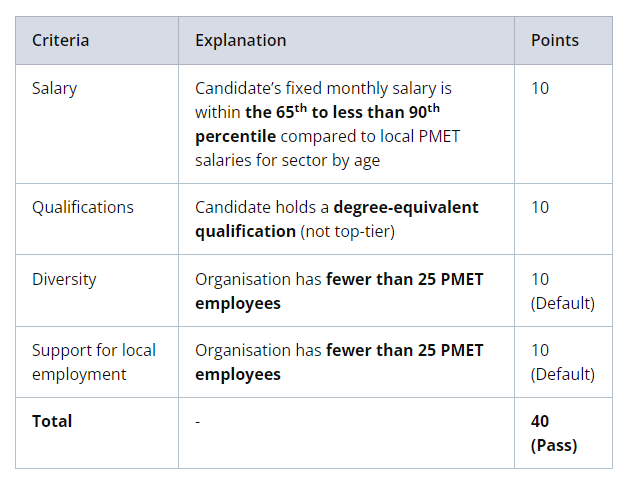Select the Salary criteria cell
The height and width of the screenshot is (480, 619).
(x=54, y=88)
